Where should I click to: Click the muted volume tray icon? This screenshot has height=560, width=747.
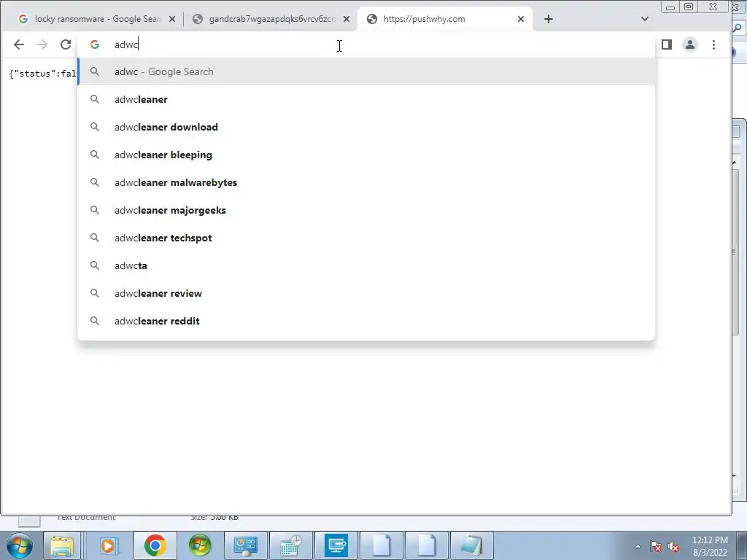673,546
